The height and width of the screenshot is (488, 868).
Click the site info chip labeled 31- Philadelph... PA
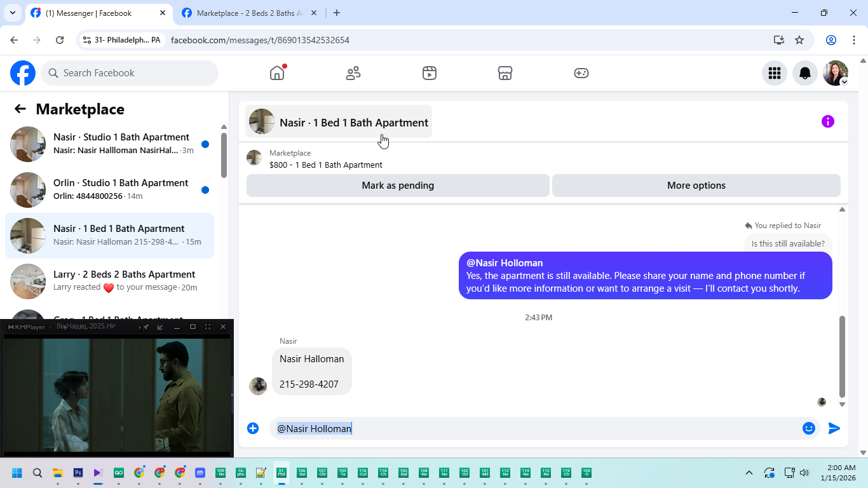click(122, 40)
